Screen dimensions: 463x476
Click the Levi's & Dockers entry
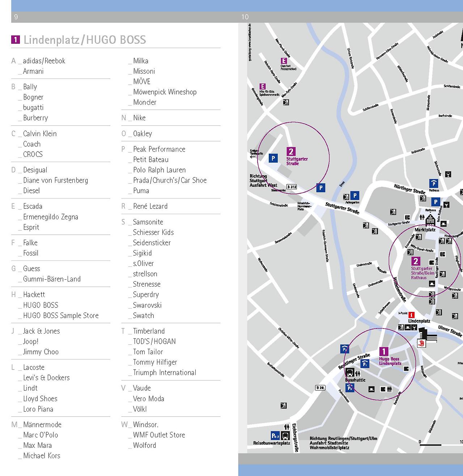click(x=46, y=378)
